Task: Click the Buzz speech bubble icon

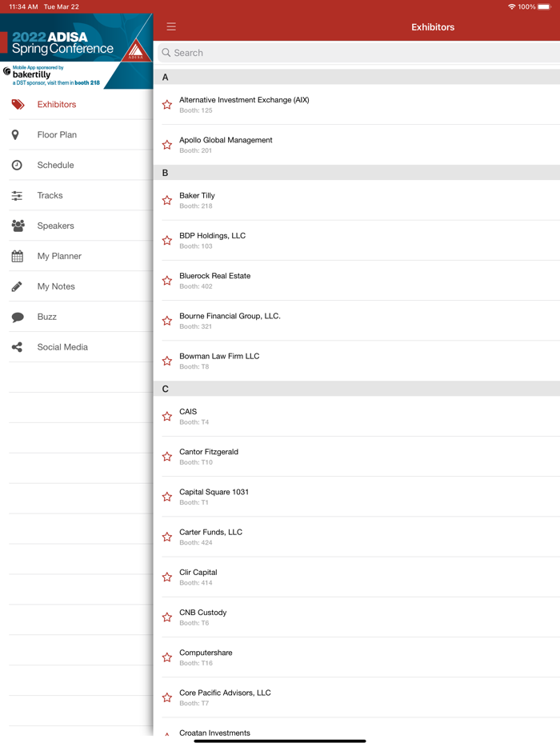Action: [18, 317]
